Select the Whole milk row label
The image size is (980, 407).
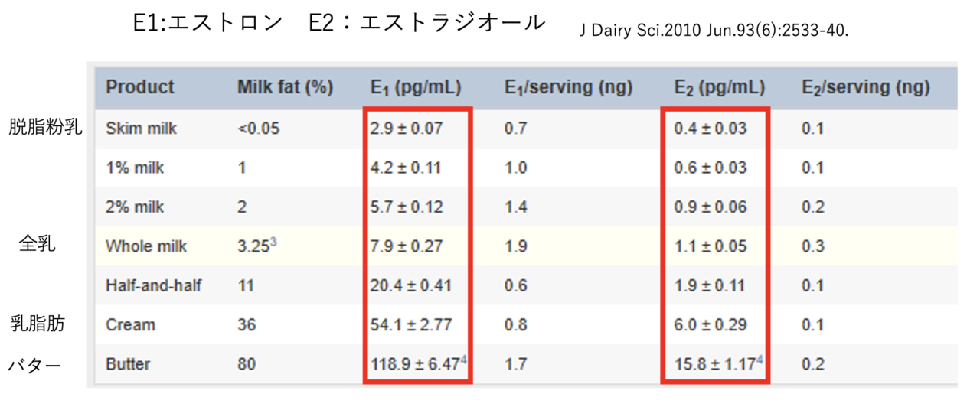click(146, 246)
